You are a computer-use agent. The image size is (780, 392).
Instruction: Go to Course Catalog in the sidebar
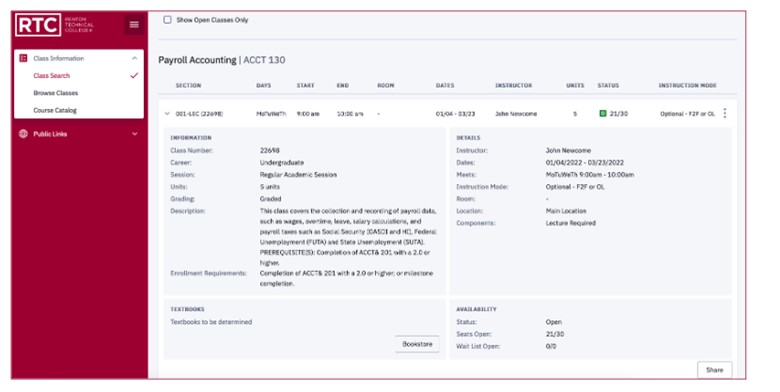point(55,110)
